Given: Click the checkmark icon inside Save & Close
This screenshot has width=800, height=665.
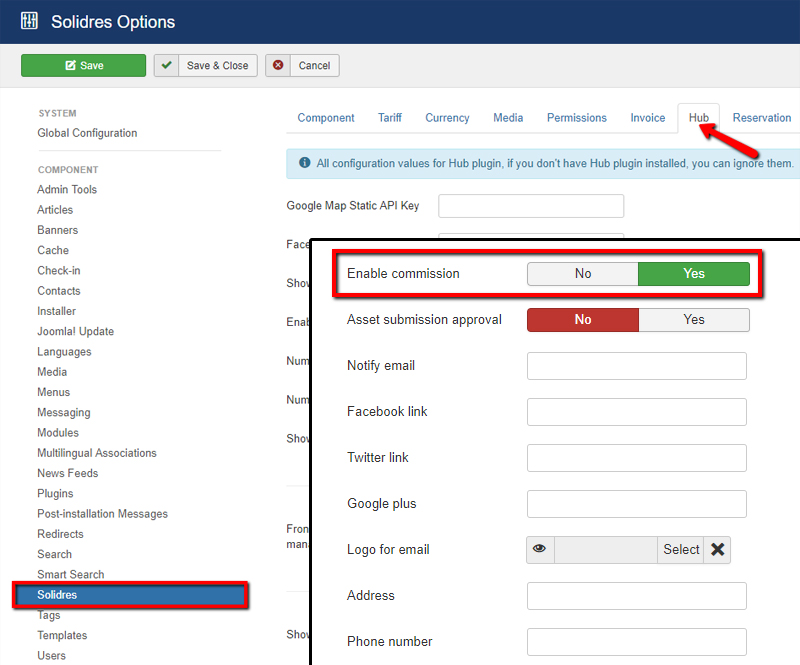Looking at the screenshot, I should (167, 65).
